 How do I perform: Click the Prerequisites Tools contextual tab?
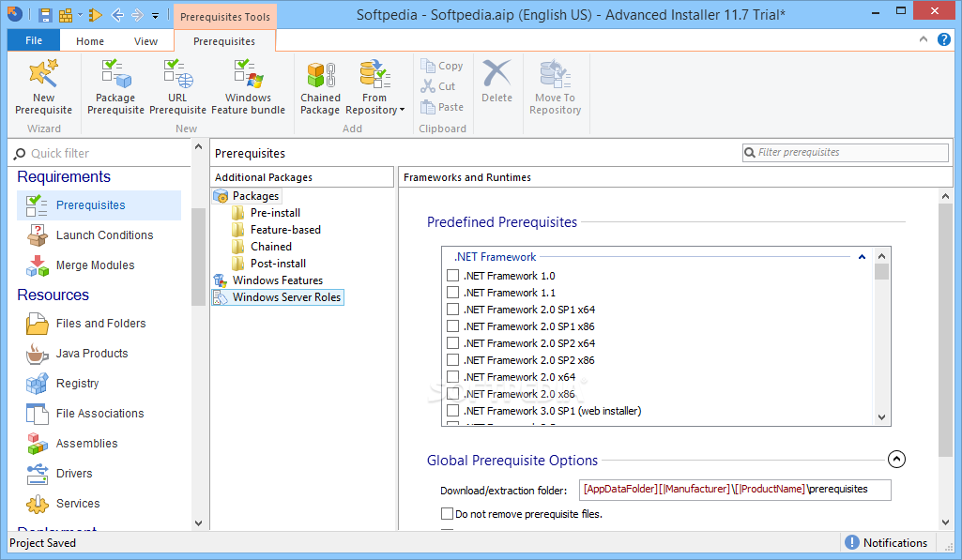(225, 17)
